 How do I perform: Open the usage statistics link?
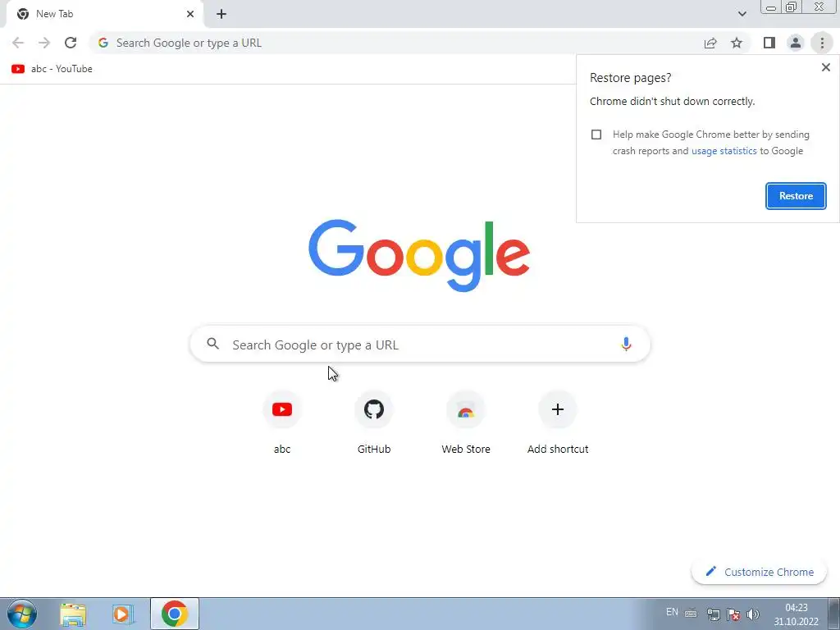(x=724, y=151)
